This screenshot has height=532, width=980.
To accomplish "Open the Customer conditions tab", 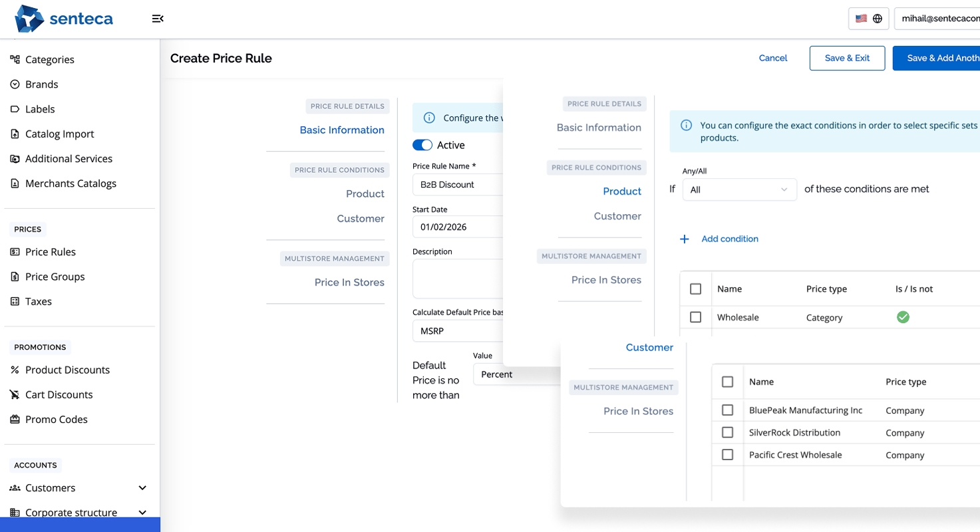I will 649,347.
